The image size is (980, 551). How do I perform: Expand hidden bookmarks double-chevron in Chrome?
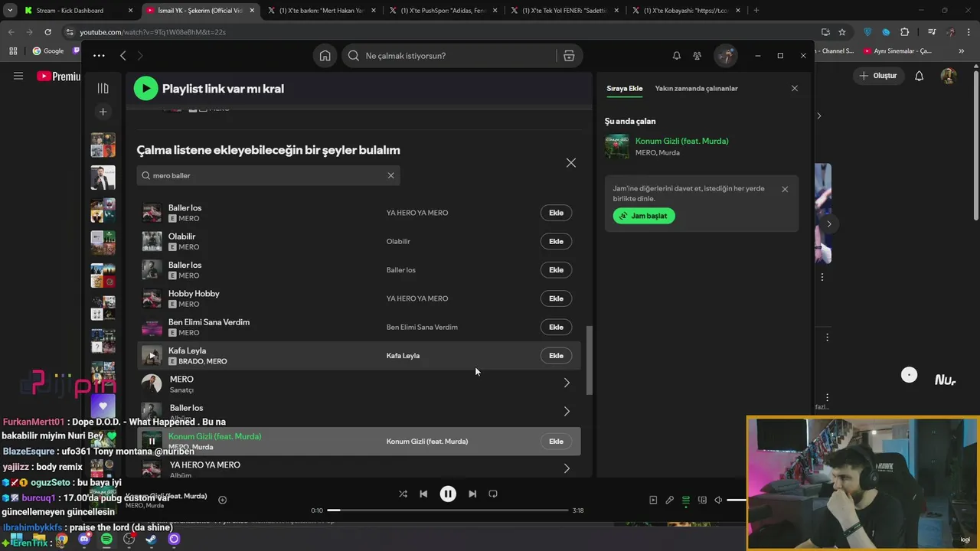(x=962, y=51)
